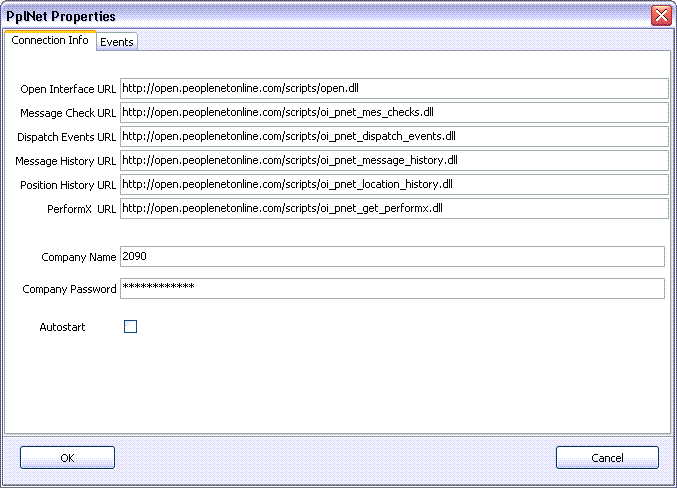Click the PerformX URL field

(394, 209)
